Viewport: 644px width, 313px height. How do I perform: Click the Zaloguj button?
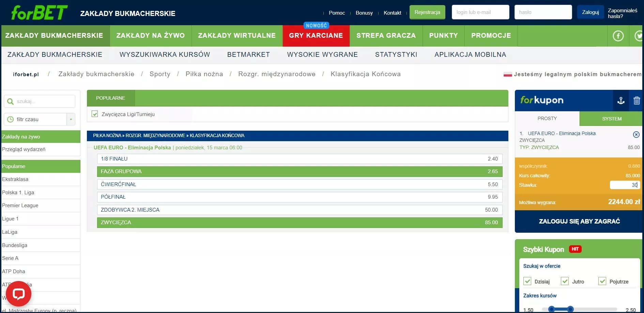tap(591, 12)
